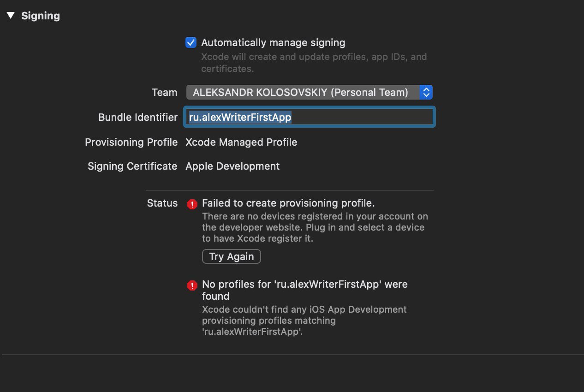Click the Status label
The height and width of the screenshot is (392, 584).
coord(162,203)
